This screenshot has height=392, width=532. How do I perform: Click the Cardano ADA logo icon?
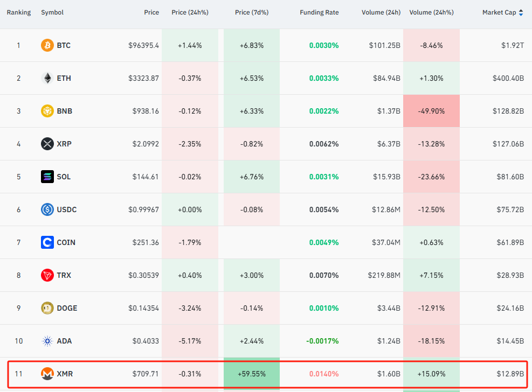47,341
